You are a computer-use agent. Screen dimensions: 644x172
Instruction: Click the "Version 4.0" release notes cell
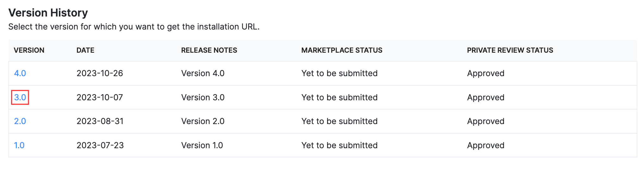pos(203,73)
